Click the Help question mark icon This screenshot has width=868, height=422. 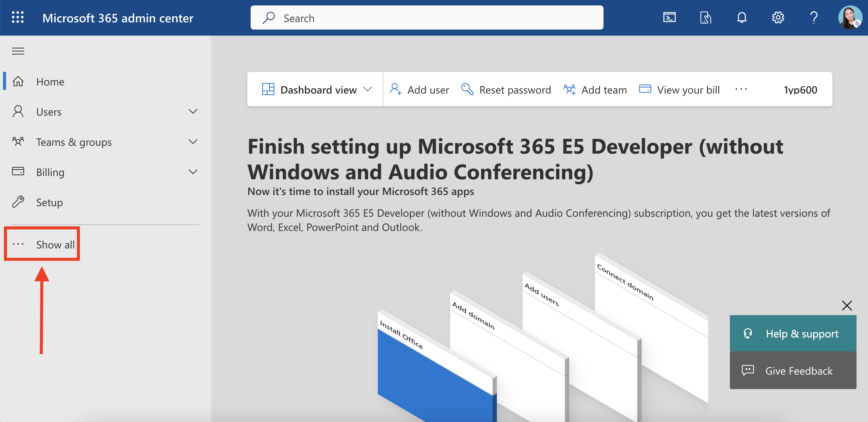pyautogui.click(x=814, y=18)
